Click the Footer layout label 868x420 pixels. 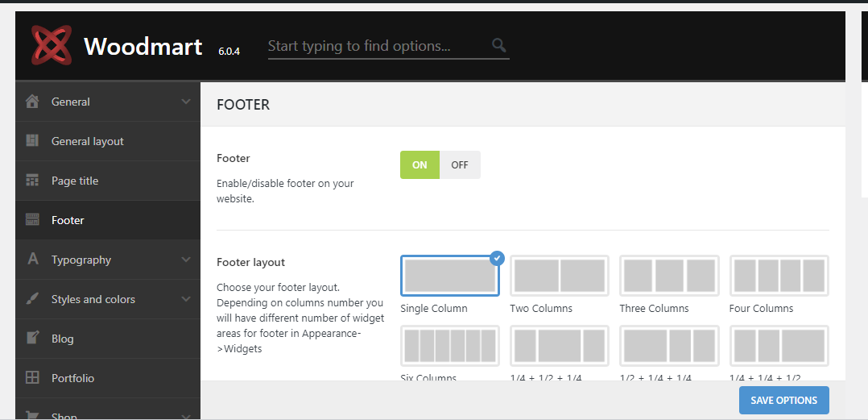(x=250, y=262)
